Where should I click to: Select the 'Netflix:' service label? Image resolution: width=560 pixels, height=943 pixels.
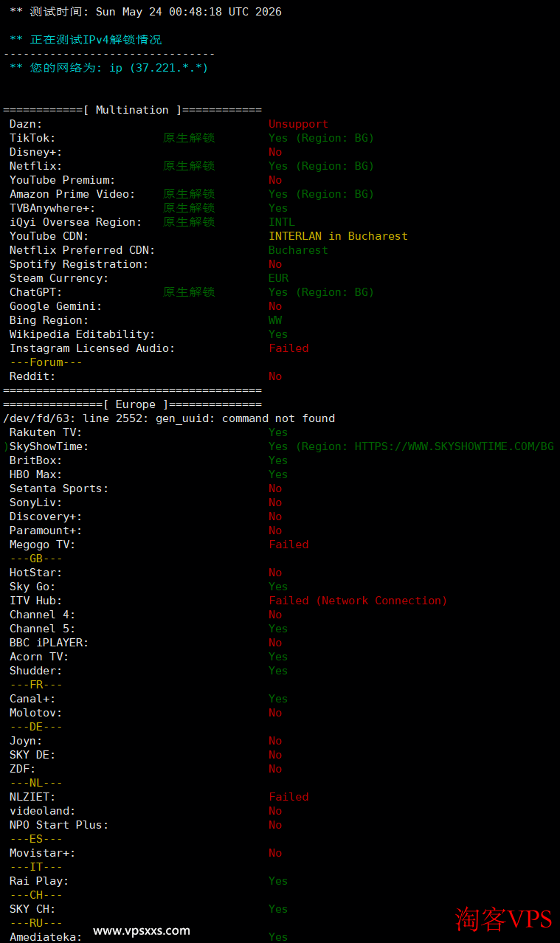tap(35, 166)
